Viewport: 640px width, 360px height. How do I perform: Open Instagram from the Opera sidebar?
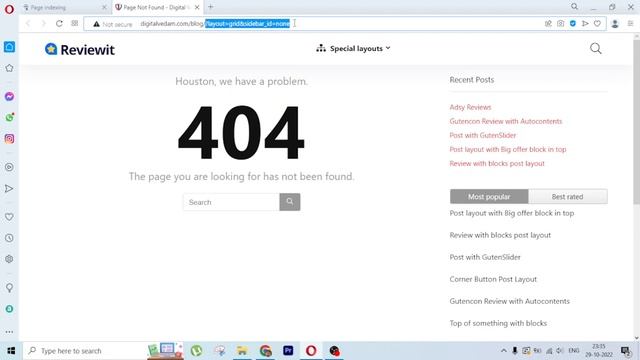(9, 139)
